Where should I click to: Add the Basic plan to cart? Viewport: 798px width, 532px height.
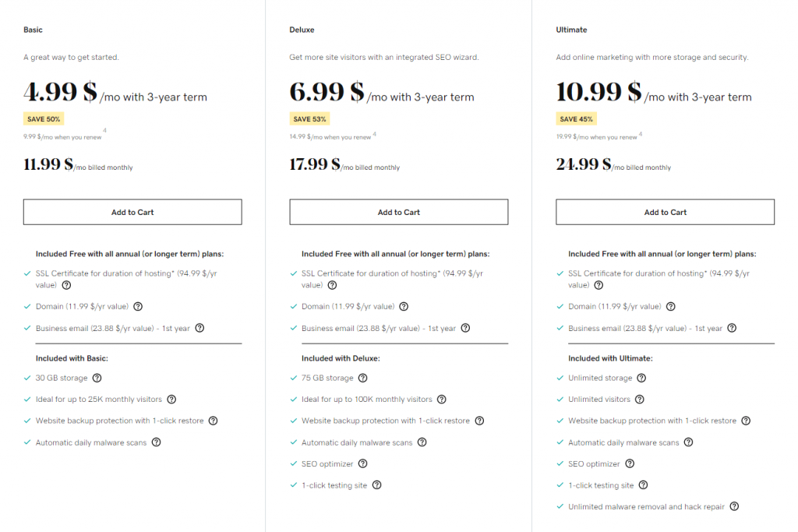pyautogui.click(x=132, y=212)
